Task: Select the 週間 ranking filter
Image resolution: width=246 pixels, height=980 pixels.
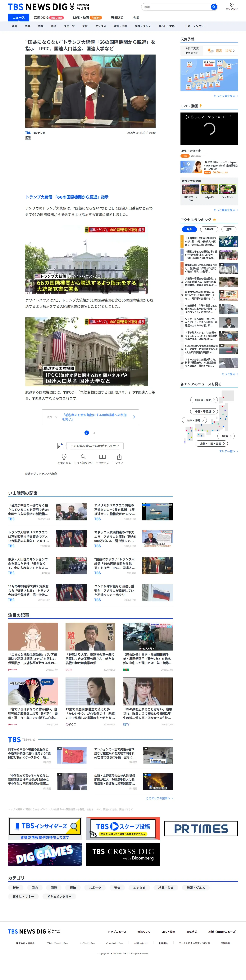Action: 229,229
